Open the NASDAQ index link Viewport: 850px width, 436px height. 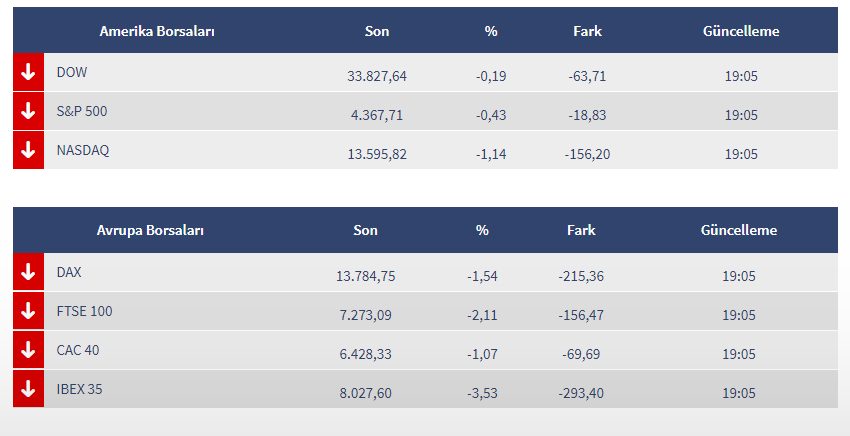coord(83,150)
